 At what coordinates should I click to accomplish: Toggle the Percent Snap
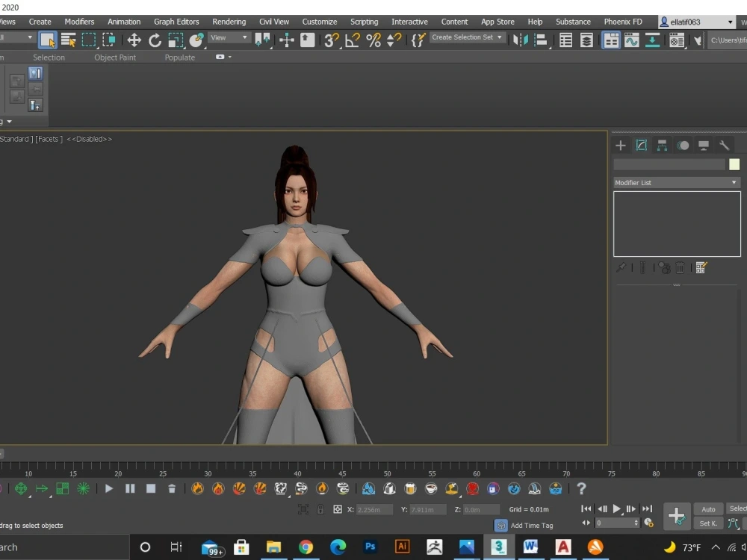pos(373,40)
